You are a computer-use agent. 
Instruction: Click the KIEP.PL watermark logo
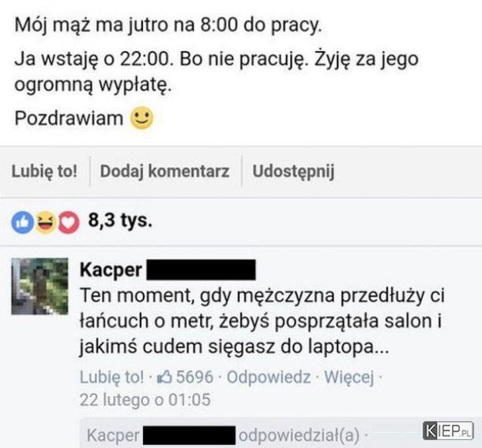pos(448,431)
